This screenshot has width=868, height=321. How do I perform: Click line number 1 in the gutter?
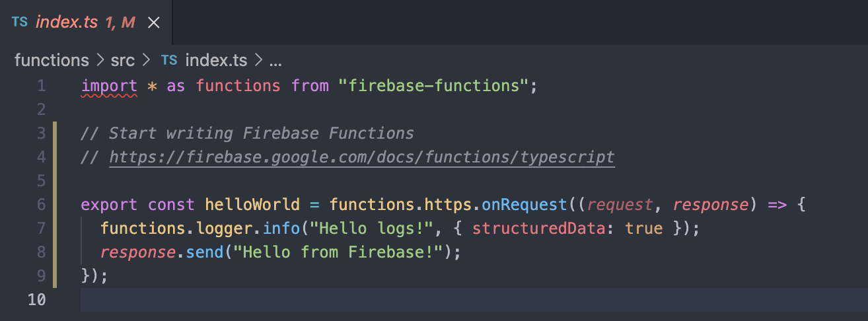click(42, 86)
